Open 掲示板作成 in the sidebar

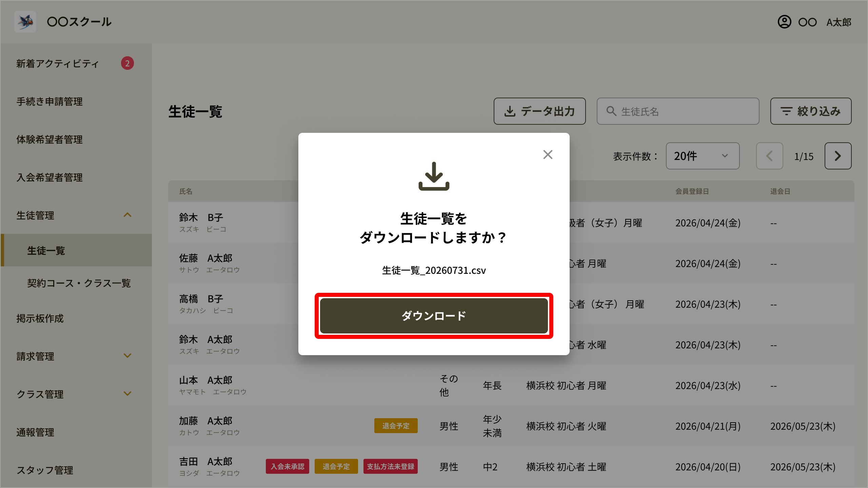[40, 318]
